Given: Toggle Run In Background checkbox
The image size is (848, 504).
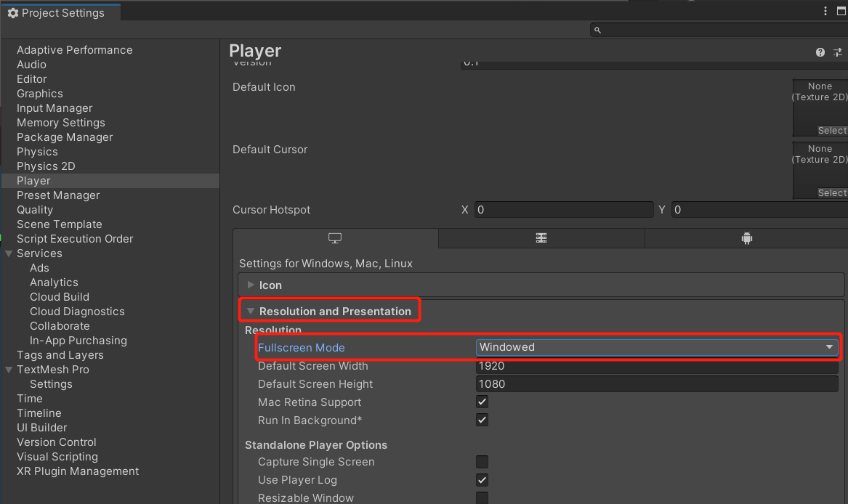Looking at the screenshot, I should pos(482,420).
